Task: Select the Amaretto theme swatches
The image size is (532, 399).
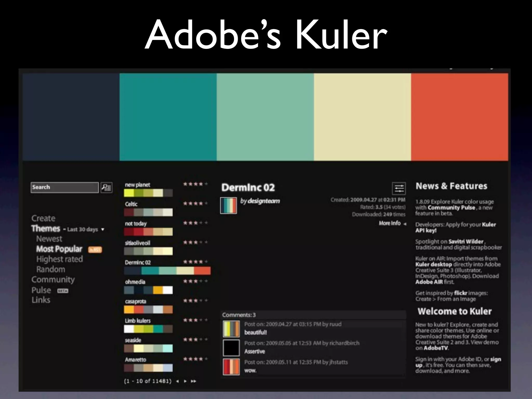Action: tap(148, 368)
